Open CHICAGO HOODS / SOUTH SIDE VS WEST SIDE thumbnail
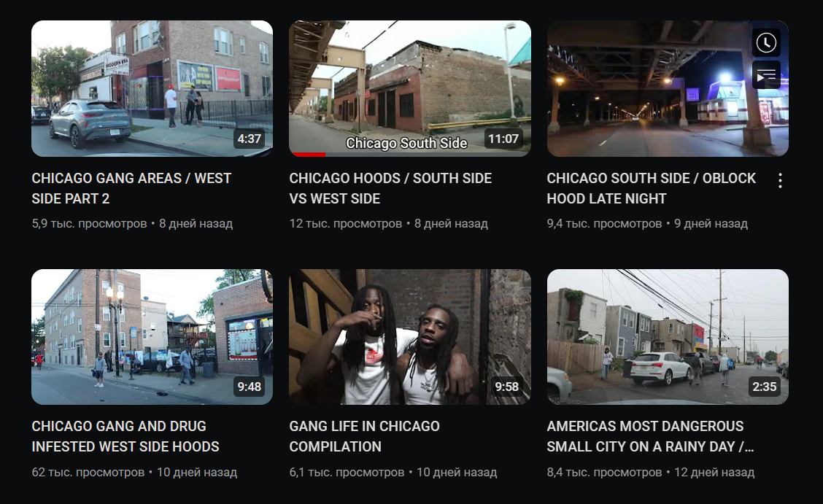The width and height of the screenshot is (823, 504). point(409,88)
